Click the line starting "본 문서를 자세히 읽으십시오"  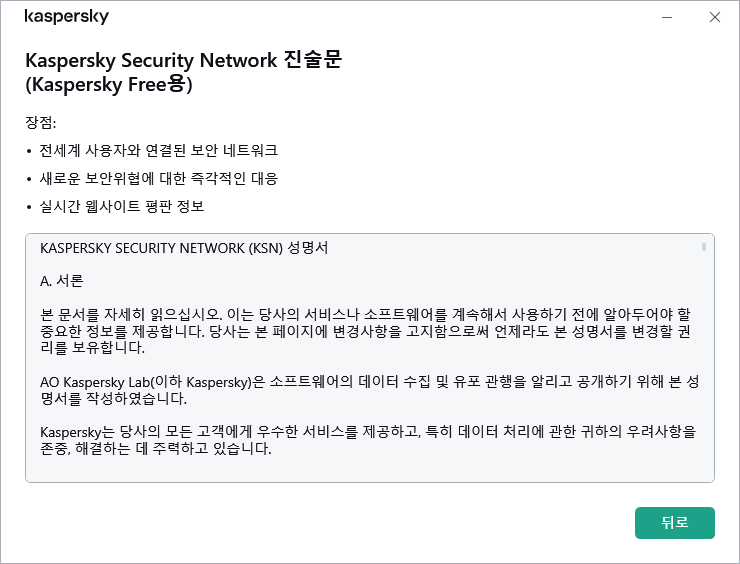[366, 315]
